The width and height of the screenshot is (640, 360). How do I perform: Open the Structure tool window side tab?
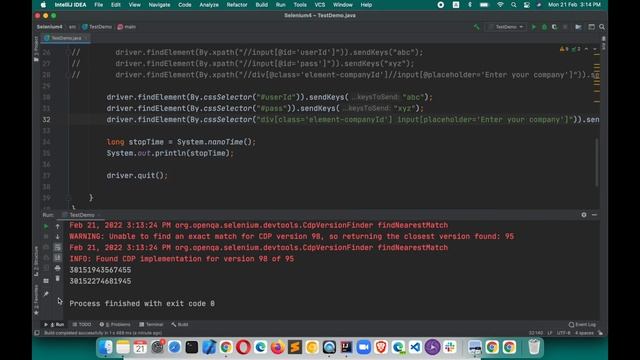pos(36,261)
